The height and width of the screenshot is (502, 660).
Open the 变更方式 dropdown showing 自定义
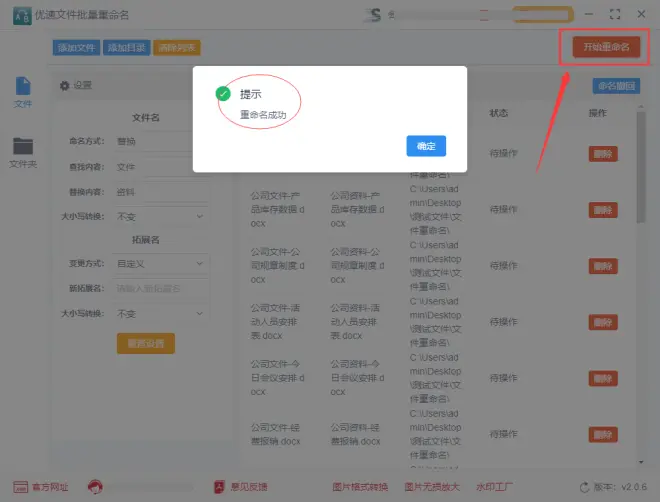tap(161, 264)
